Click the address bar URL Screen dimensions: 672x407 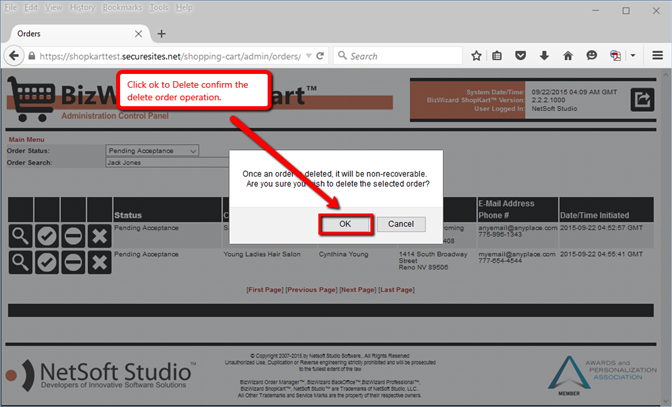coord(170,56)
